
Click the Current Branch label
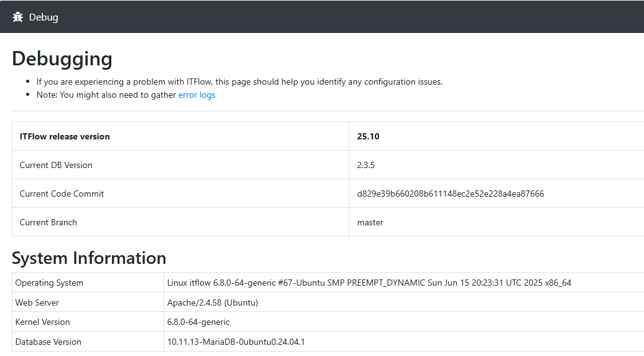click(48, 222)
